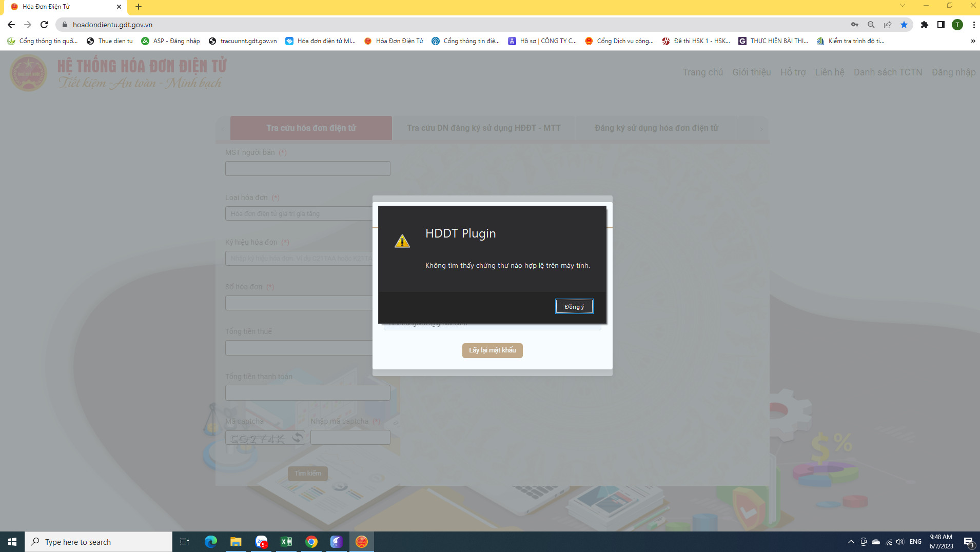Share this page via share icon
The height and width of the screenshot is (552, 980).
point(888,25)
